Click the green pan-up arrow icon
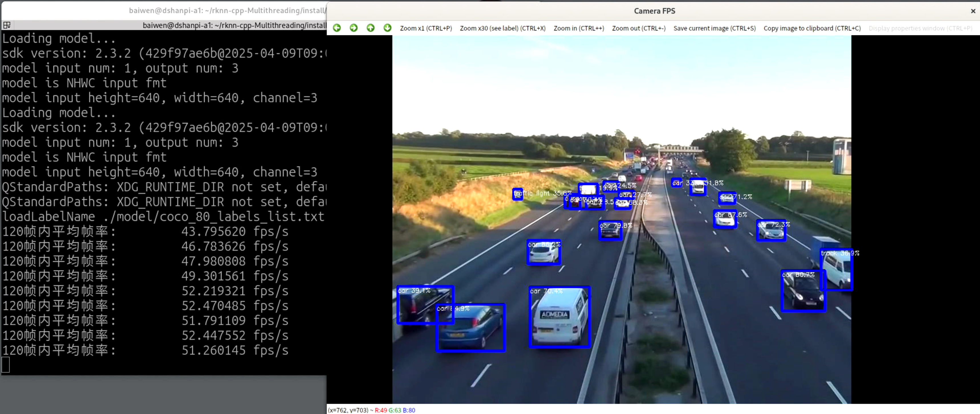The width and height of the screenshot is (980, 414). 371,28
